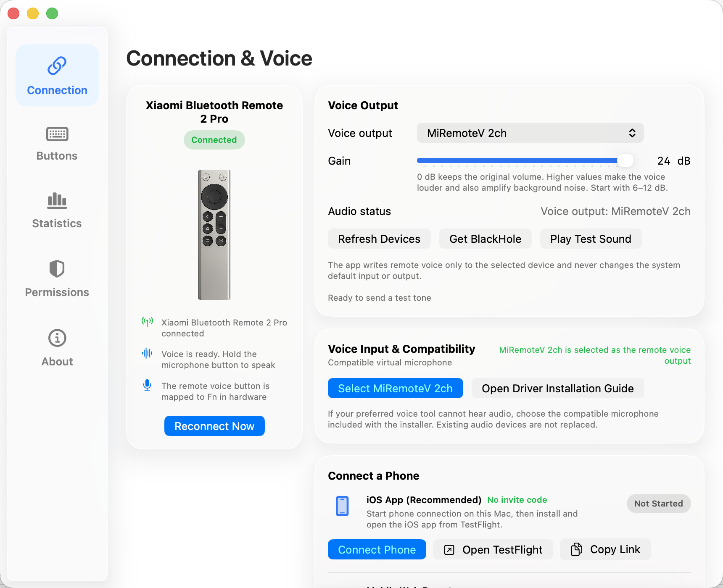
Task: Click the phone icon beside iOS App
Action: [342, 506]
